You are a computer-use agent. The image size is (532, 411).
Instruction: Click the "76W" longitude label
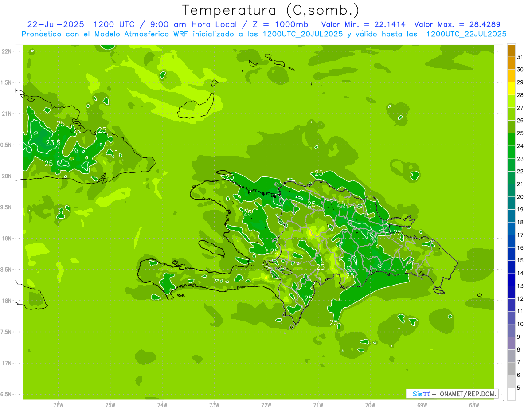pos(58,405)
